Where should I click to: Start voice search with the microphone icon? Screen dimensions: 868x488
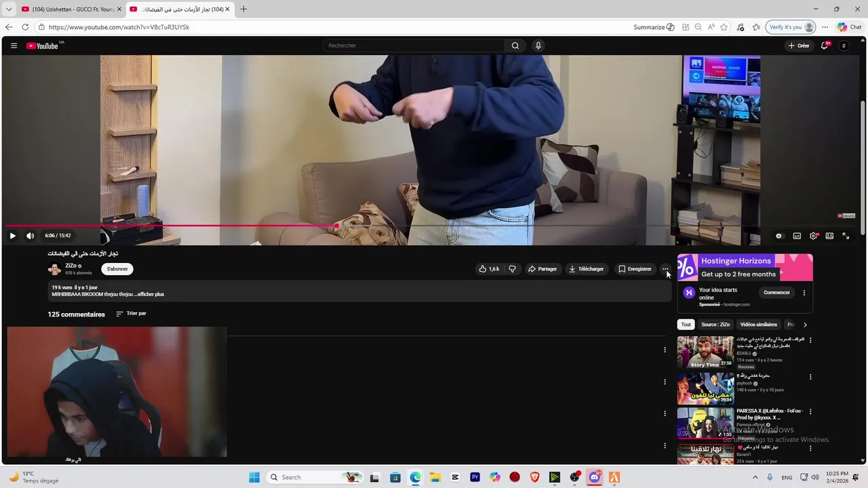(x=538, y=45)
